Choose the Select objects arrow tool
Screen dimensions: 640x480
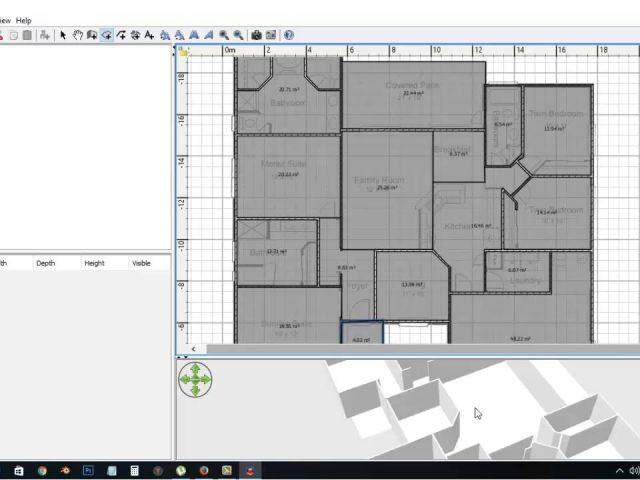[x=62, y=35]
